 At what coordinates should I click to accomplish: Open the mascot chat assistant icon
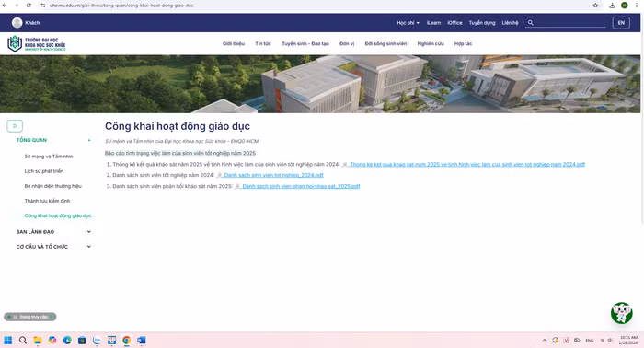coord(621,313)
